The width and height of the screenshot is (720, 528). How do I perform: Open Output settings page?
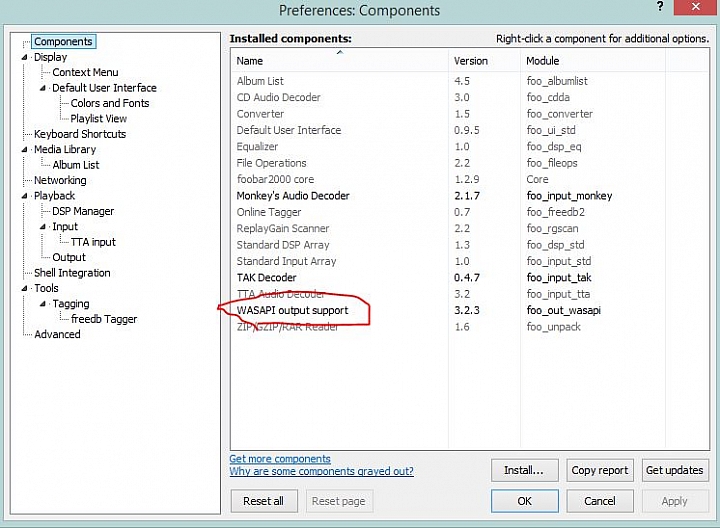[69, 258]
